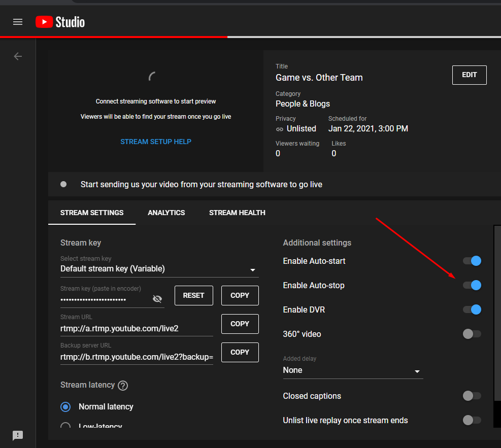Screen dimensions: 501x448
Task: Reveal stream key with eye icon
Action: (157, 299)
